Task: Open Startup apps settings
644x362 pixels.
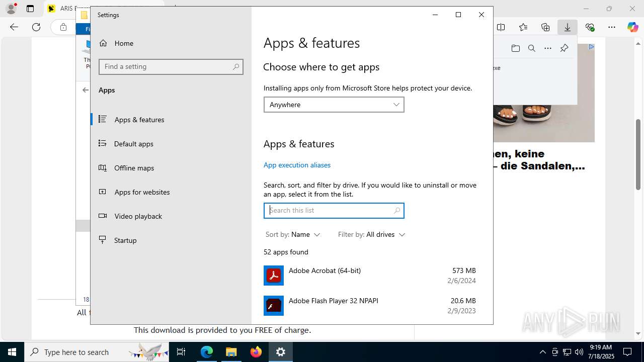Action: click(171, 240)
